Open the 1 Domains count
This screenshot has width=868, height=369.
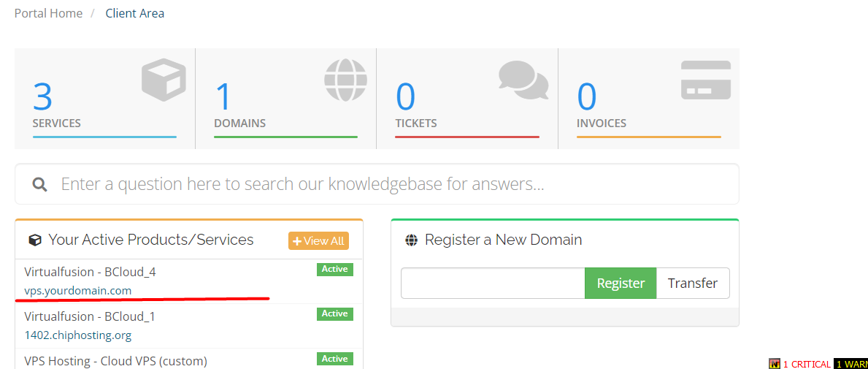pyautogui.click(x=223, y=96)
